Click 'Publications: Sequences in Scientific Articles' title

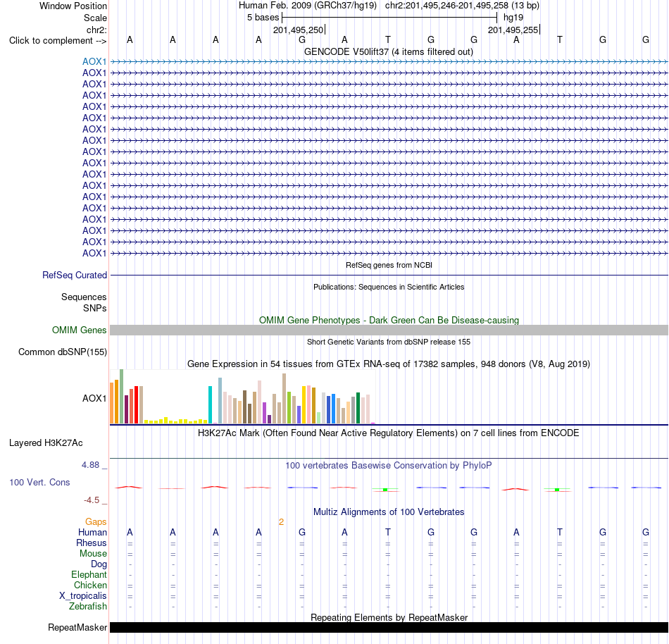click(389, 287)
